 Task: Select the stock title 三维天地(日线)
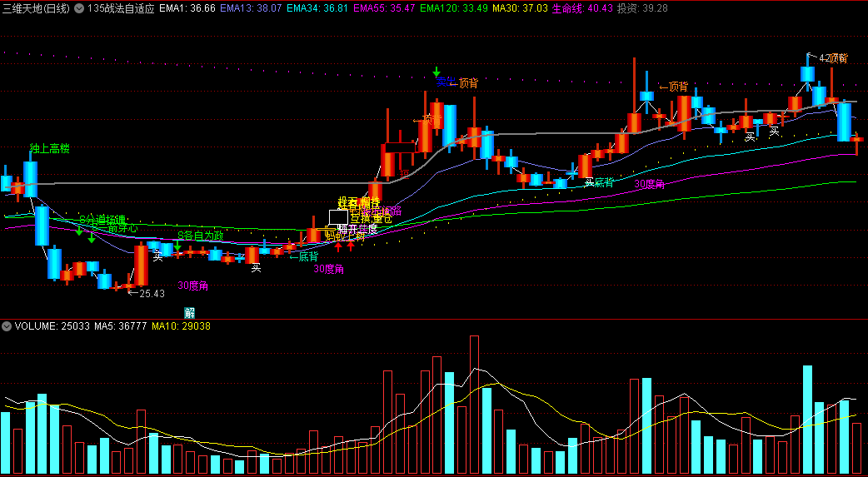coord(37,9)
